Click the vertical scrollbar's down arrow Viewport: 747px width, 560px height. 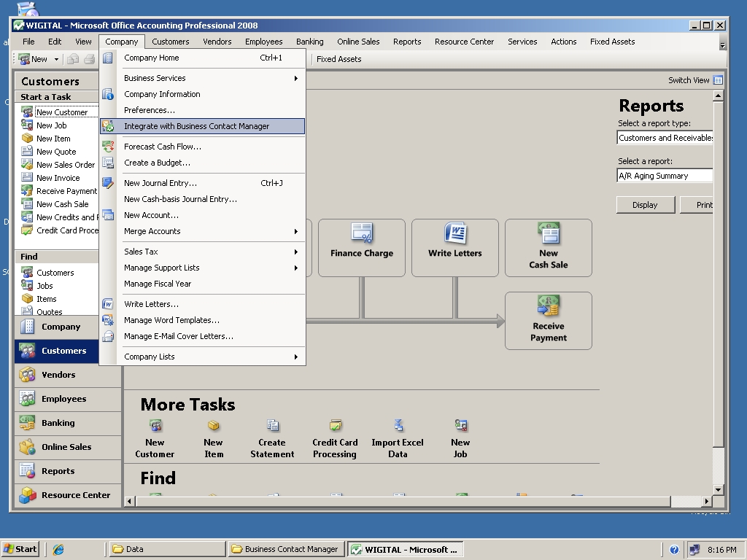719,489
